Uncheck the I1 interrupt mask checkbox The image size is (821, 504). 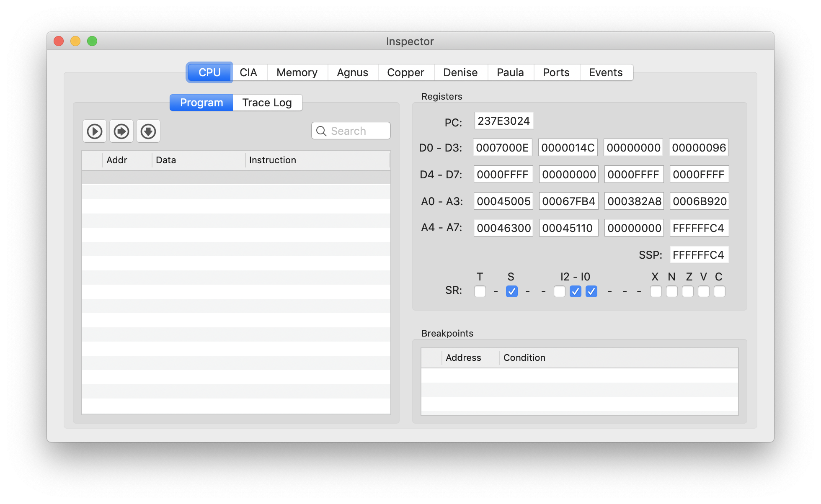point(576,291)
